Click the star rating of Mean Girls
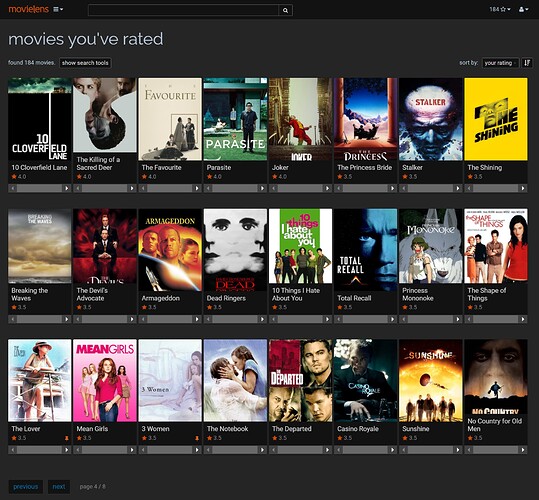This screenshot has height=500, width=539. (x=84, y=438)
